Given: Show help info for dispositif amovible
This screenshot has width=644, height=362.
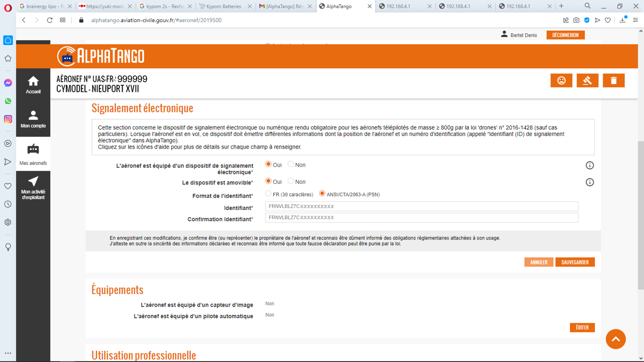Looking at the screenshot, I should pyautogui.click(x=590, y=182).
